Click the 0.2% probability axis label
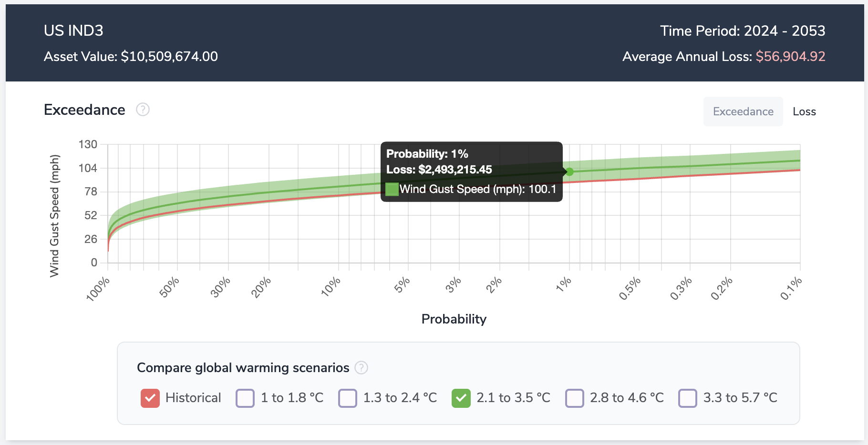Viewport: 868px width, 445px height. [722, 289]
